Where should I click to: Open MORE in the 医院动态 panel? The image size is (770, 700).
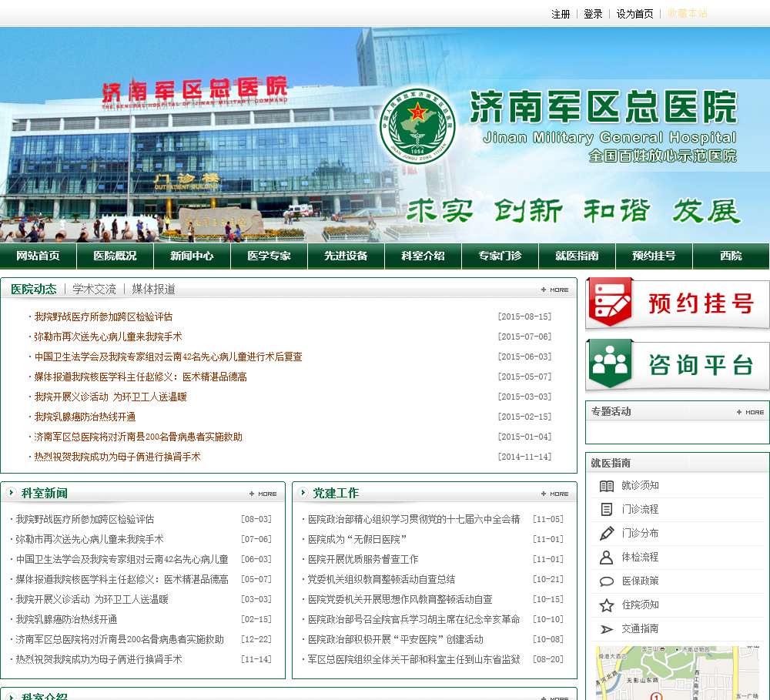coord(555,290)
